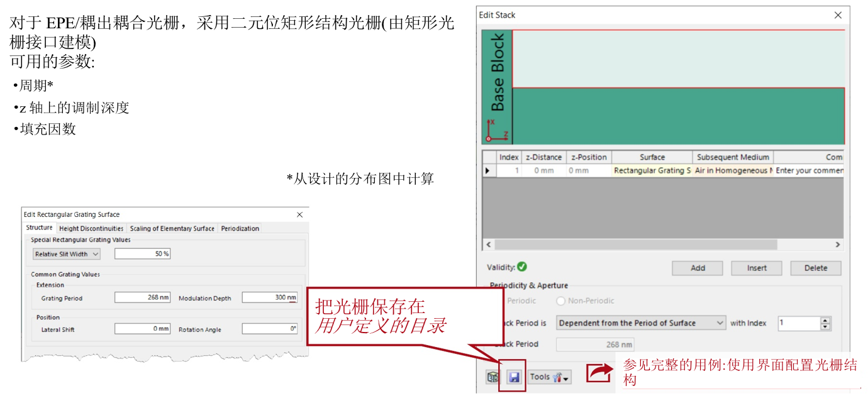868x403 pixels.
Task: Click the row selector arrow of stack row 1
Action: (x=488, y=170)
